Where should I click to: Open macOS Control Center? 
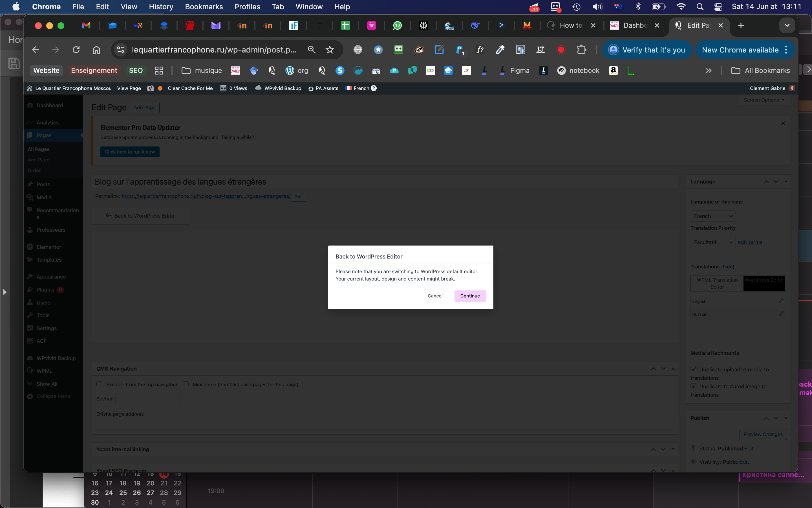coord(718,7)
